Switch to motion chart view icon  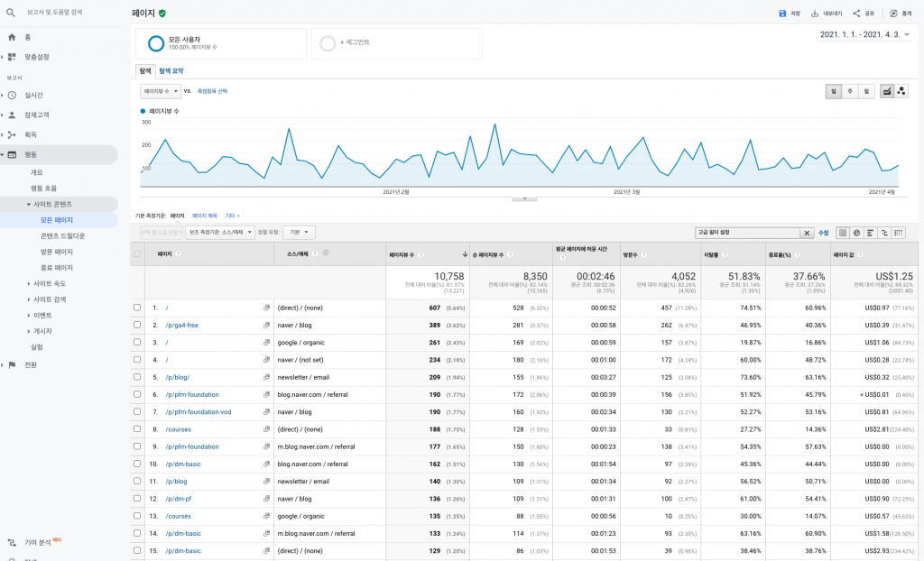901,91
